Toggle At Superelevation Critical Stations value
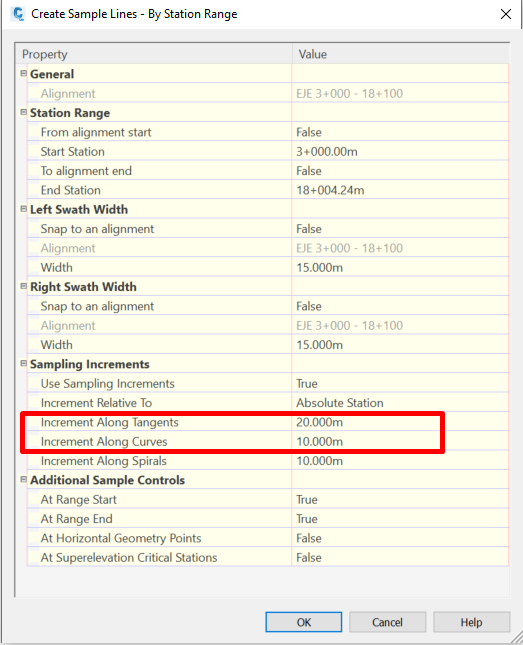 coord(400,557)
